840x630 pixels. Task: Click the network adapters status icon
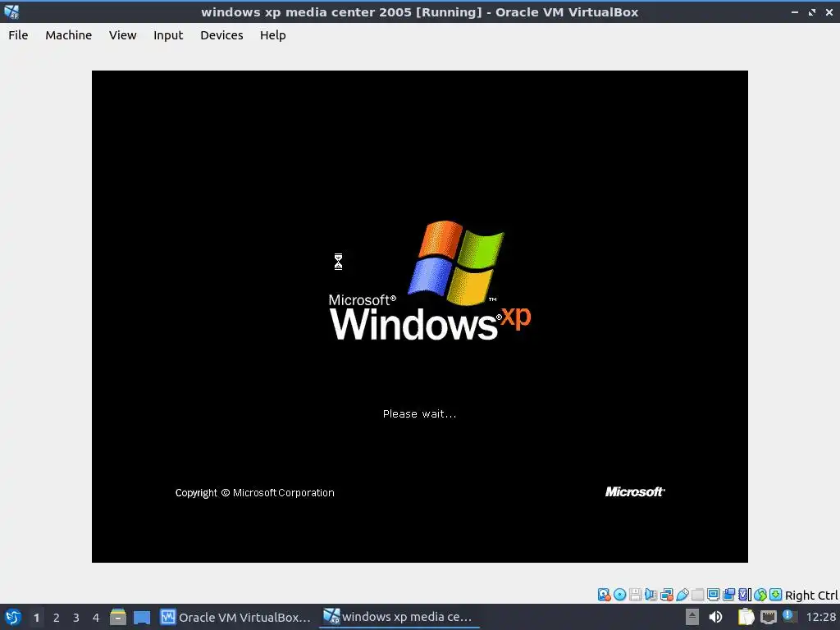click(666, 595)
